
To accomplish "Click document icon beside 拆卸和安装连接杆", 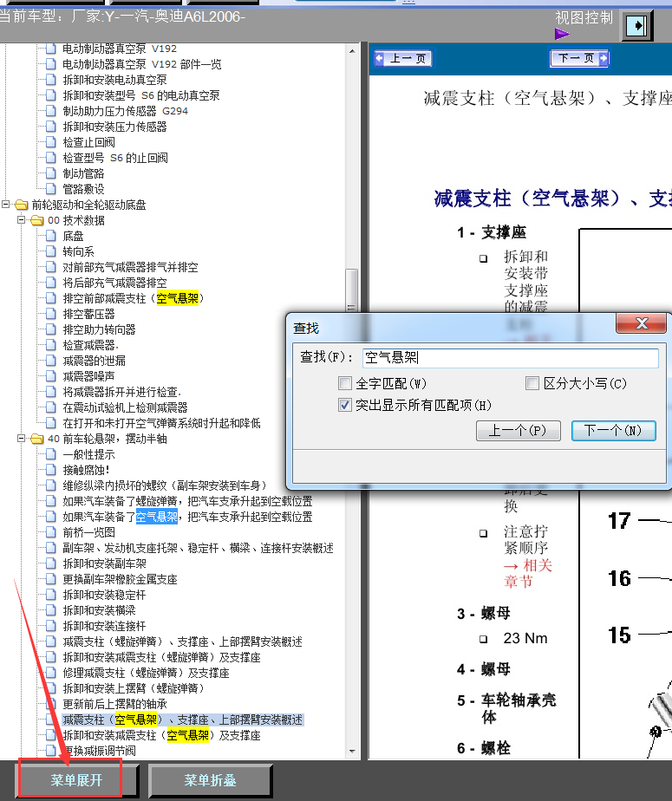I will (50, 626).
